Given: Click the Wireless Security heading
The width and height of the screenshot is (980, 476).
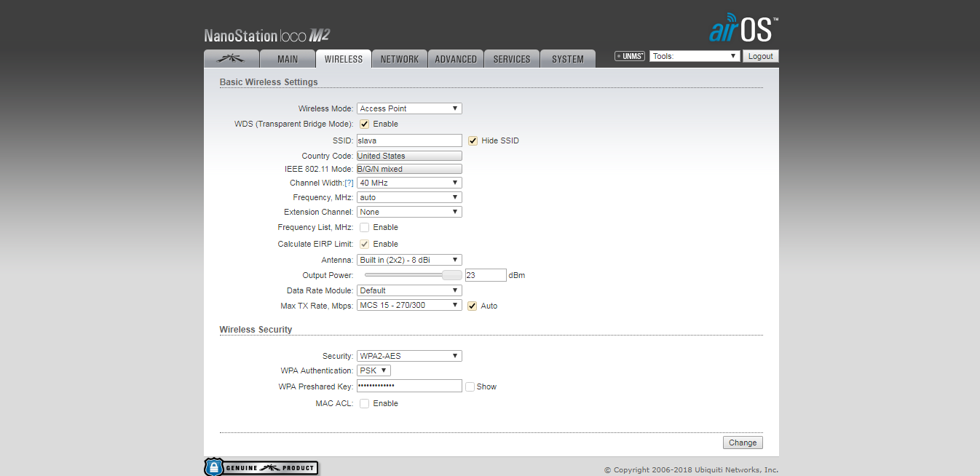Looking at the screenshot, I should (x=256, y=330).
